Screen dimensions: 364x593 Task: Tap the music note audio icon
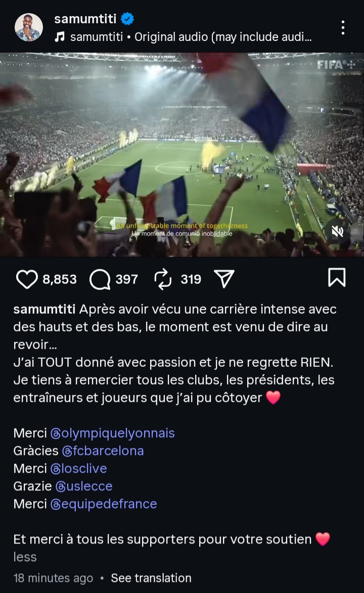pos(59,37)
